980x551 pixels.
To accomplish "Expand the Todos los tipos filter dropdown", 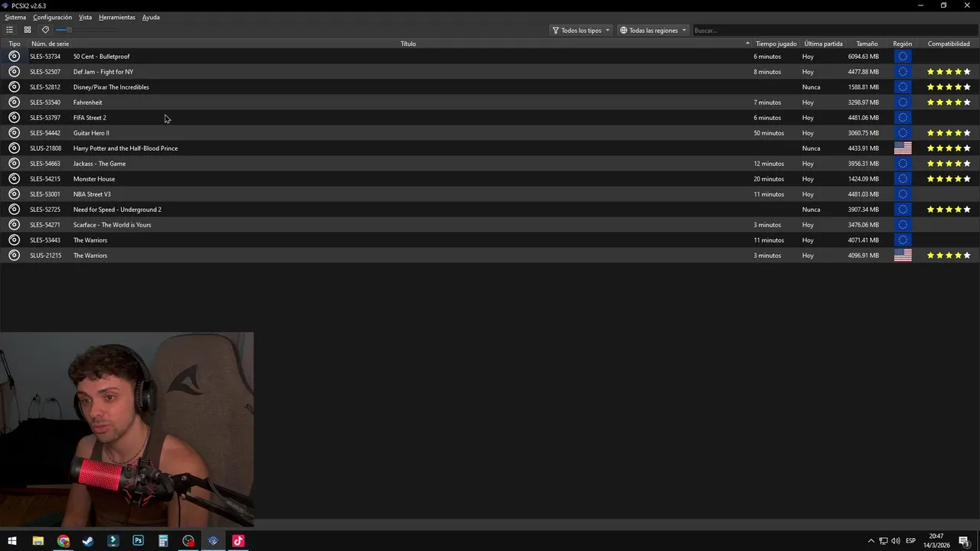I will [581, 30].
